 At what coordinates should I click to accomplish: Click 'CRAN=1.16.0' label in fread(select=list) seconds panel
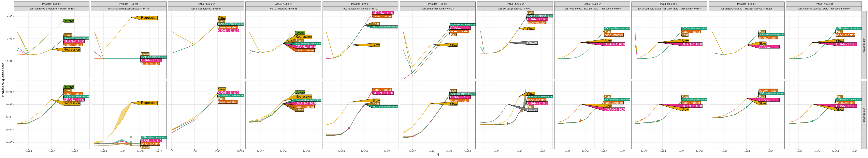615,109
